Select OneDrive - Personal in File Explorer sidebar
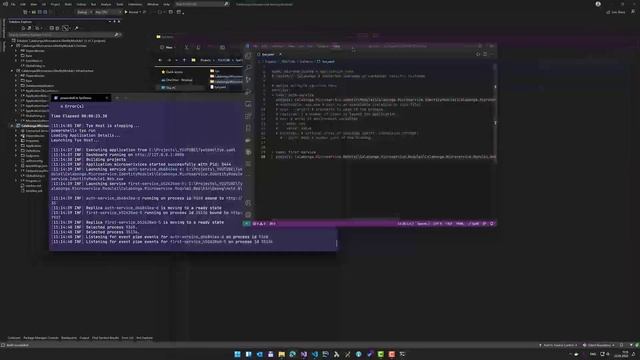This screenshot has height=360, width=640. tap(177, 80)
